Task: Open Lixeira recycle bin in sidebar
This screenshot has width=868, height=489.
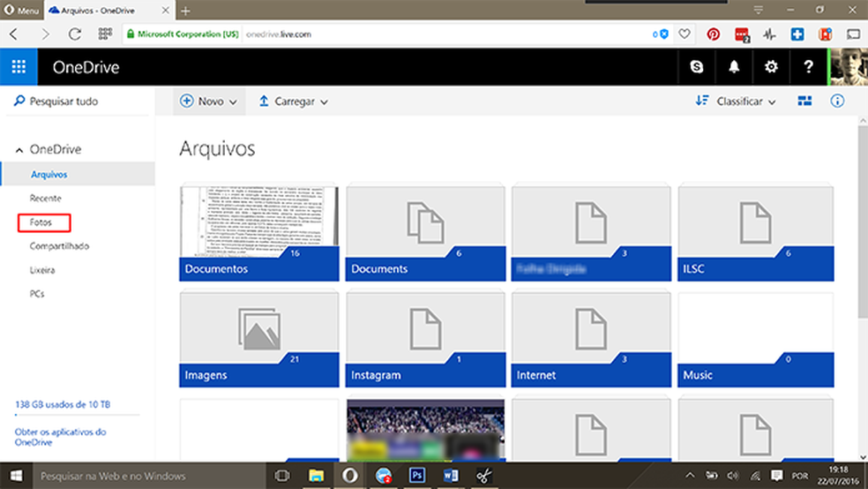Action: [x=42, y=270]
